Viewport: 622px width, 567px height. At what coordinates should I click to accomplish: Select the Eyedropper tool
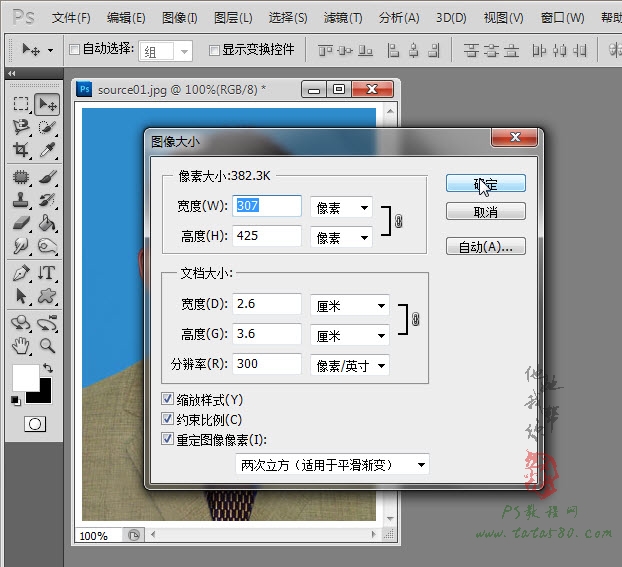click(47, 150)
